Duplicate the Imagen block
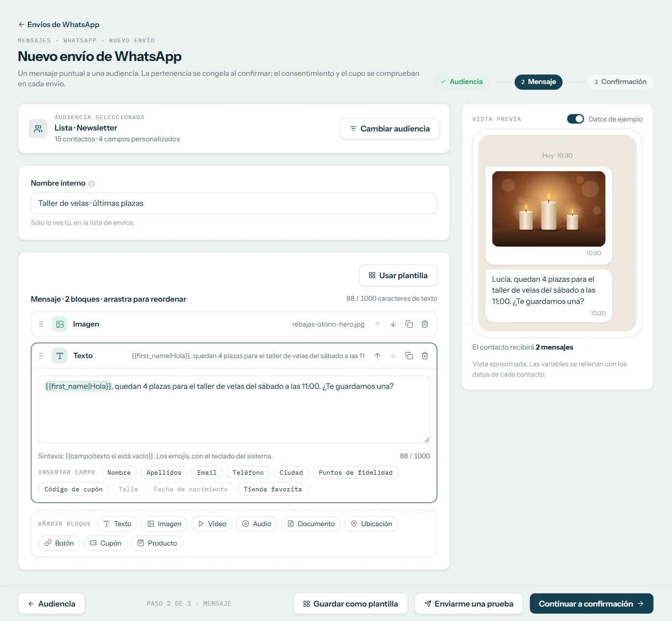Screen dimensions: 672x621 click(409, 324)
